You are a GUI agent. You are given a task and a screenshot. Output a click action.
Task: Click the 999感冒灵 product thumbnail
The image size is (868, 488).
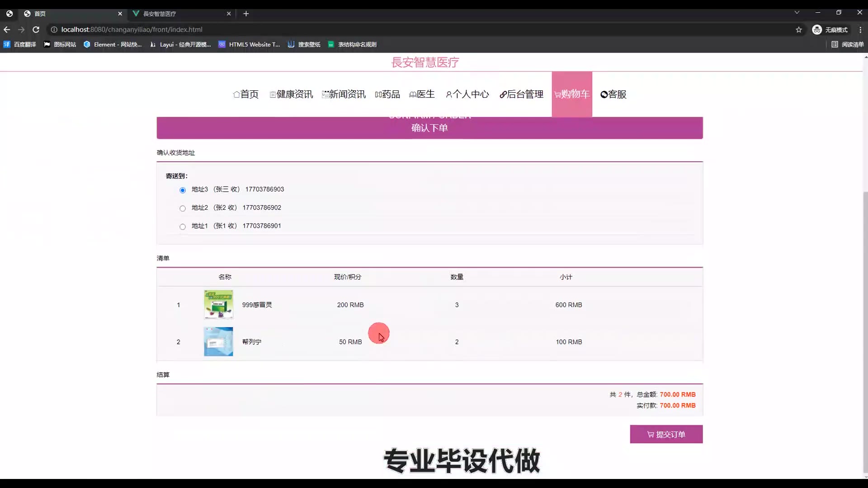pyautogui.click(x=218, y=305)
